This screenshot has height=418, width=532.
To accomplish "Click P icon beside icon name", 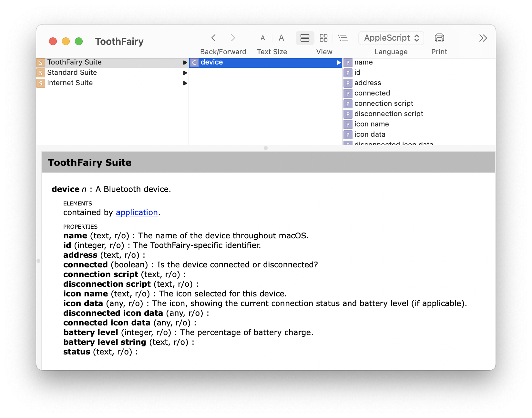I will (x=348, y=124).
